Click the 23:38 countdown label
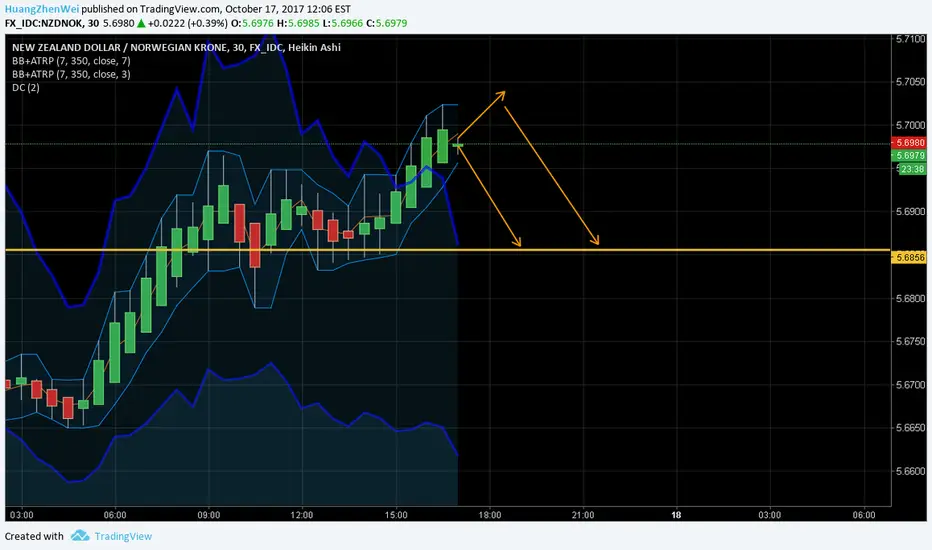This screenshot has width=932, height=550. [x=912, y=169]
